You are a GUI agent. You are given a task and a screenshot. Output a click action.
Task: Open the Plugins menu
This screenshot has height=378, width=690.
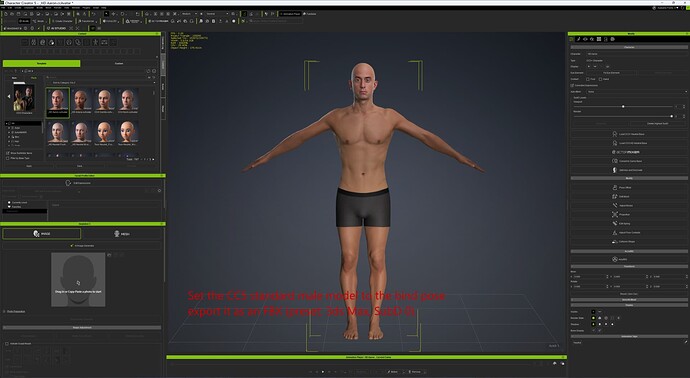tap(86, 8)
